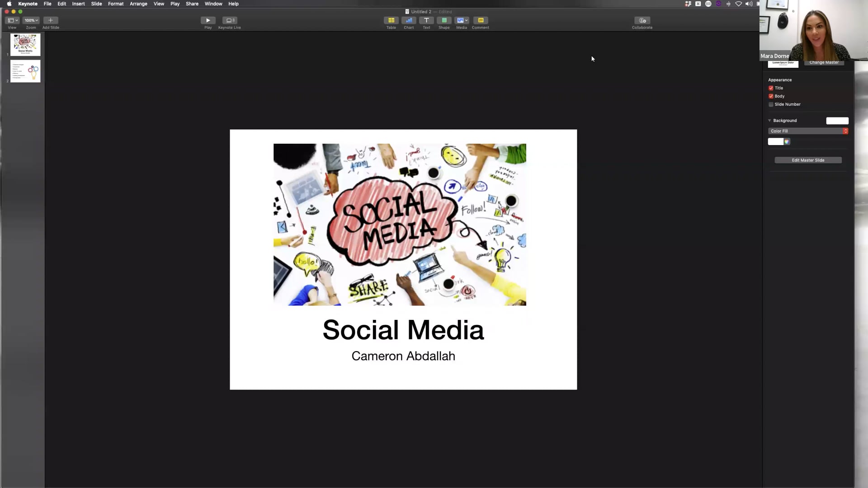868x488 pixels.
Task: Select the second slide thumbnail
Action: [x=25, y=71]
